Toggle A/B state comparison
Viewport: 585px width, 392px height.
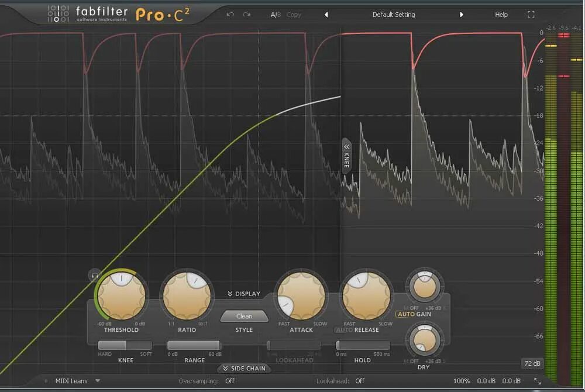pos(276,15)
